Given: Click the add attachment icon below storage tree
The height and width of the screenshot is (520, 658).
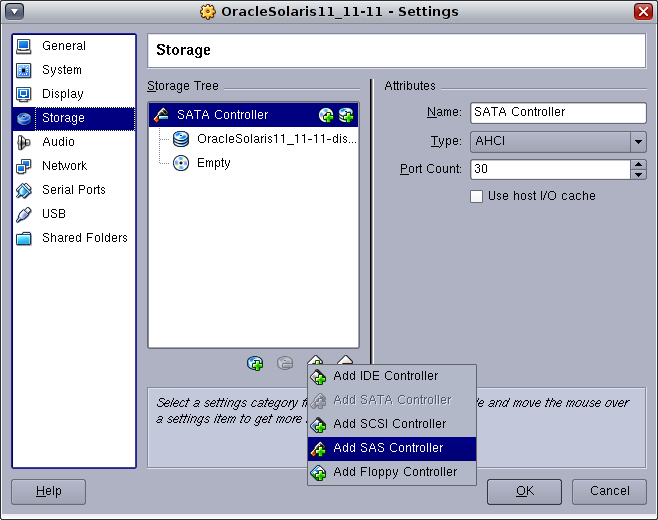Looking at the screenshot, I should (256, 363).
